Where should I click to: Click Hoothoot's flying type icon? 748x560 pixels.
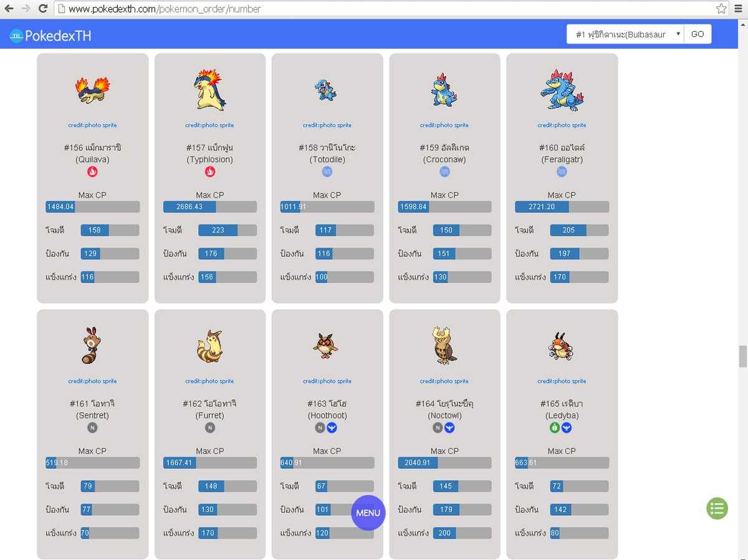coord(332,428)
